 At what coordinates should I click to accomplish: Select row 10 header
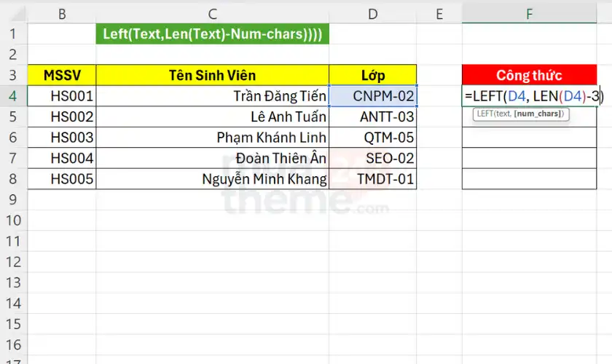click(13, 220)
